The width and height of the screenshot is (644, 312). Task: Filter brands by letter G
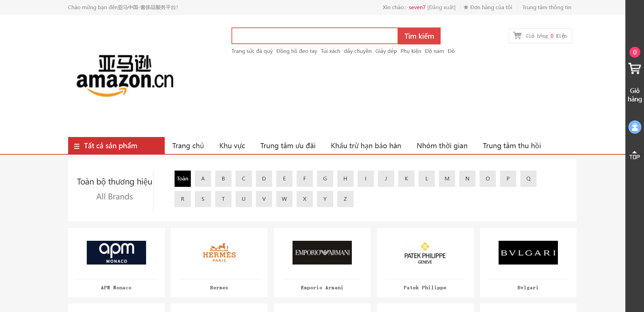point(325,179)
